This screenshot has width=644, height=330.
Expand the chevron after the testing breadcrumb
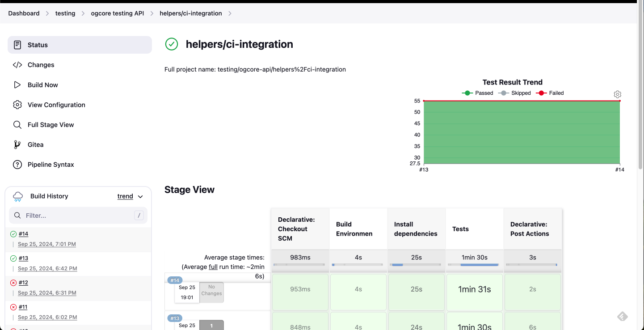pos(83,13)
